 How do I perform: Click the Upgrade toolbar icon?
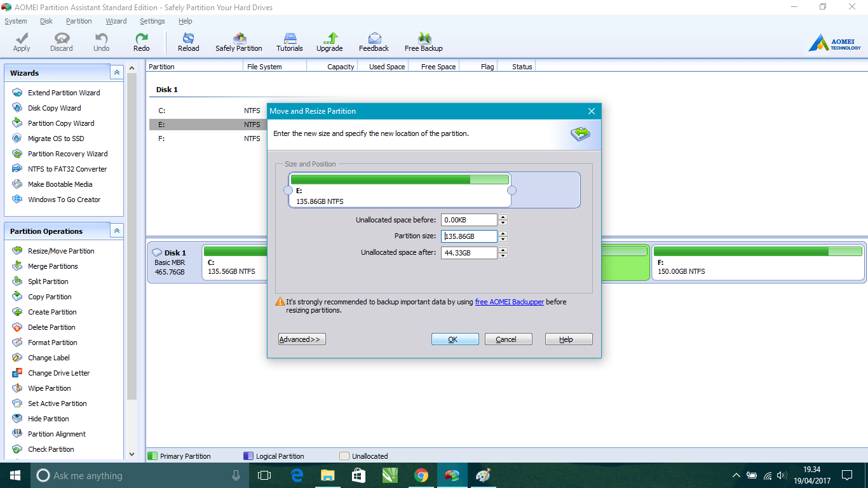point(329,43)
